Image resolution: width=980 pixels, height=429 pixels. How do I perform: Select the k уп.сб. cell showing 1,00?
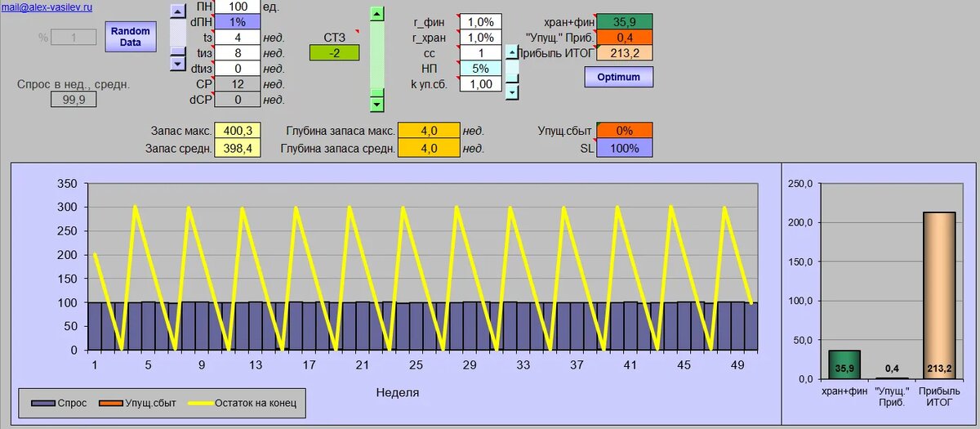[481, 83]
